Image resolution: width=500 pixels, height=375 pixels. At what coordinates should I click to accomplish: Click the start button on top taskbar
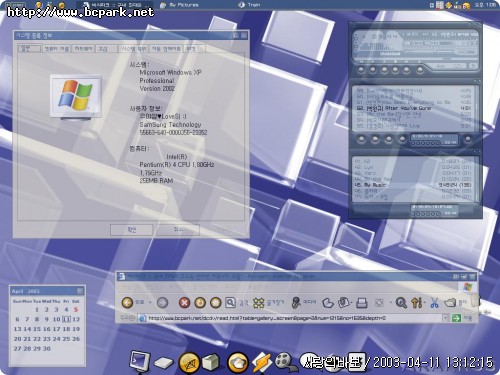point(16,5)
